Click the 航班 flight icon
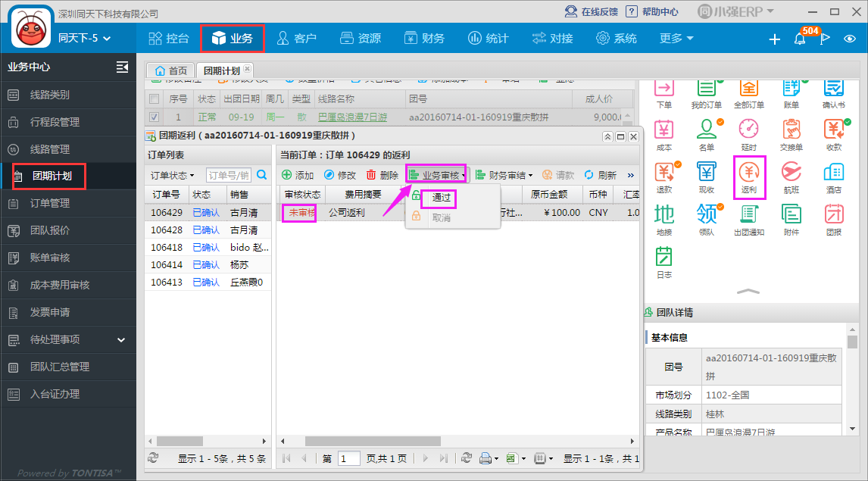This screenshot has height=481, width=868. [791, 177]
